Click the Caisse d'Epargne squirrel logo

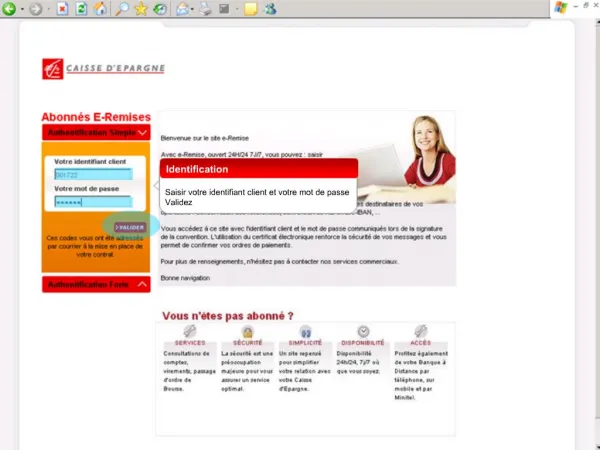53,69
